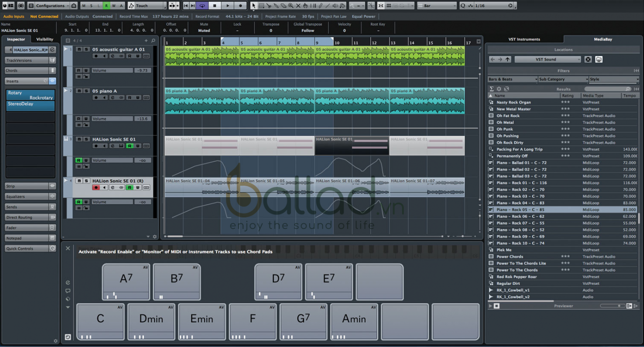Click the transport Record button

tap(240, 6)
